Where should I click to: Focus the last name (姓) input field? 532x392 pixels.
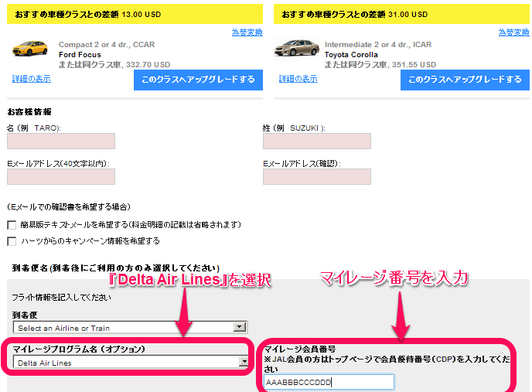pos(317,141)
